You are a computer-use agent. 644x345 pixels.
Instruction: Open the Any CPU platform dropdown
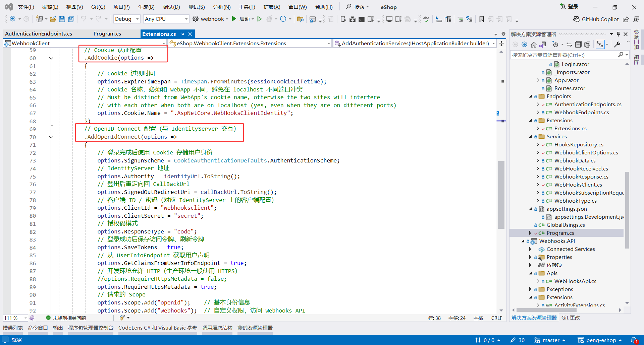pyautogui.click(x=166, y=19)
